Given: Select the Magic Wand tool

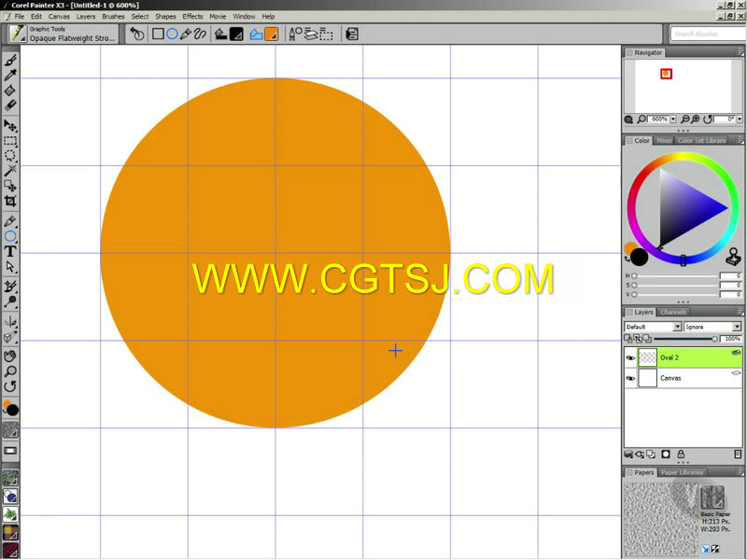Looking at the screenshot, I should click(x=10, y=171).
